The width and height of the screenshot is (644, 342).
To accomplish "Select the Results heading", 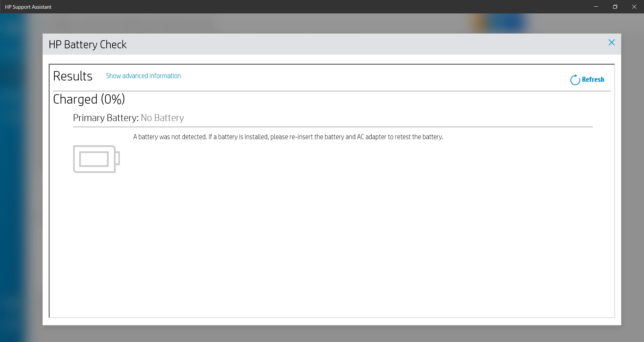I will tap(72, 76).
